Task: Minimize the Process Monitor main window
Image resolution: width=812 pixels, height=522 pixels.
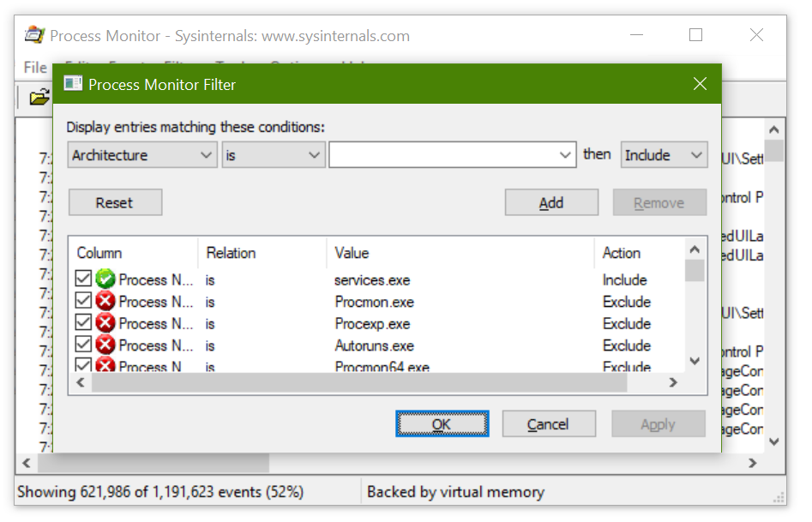Action: 636,35
